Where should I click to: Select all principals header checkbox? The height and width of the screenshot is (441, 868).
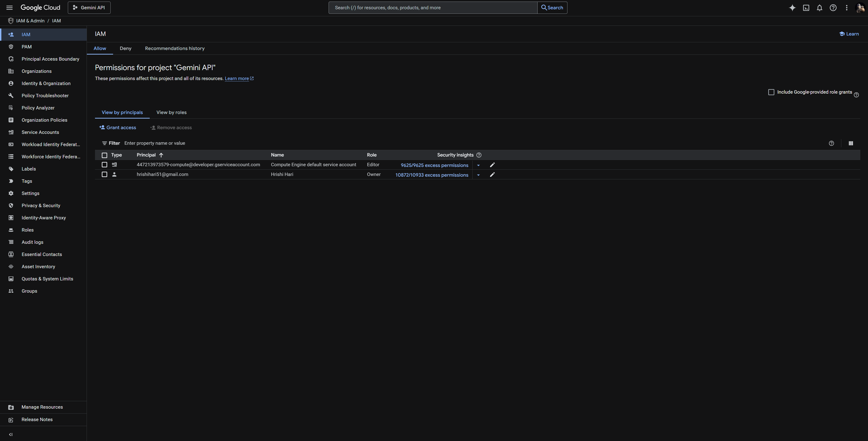pyautogui.click(x=104, y=155)
